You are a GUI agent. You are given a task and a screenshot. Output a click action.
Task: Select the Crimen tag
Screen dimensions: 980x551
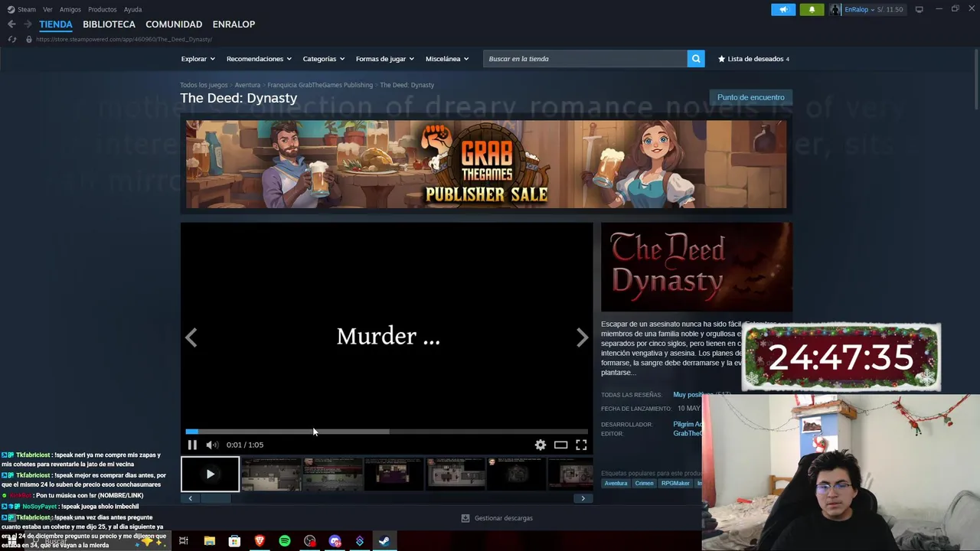pos(644,484)
